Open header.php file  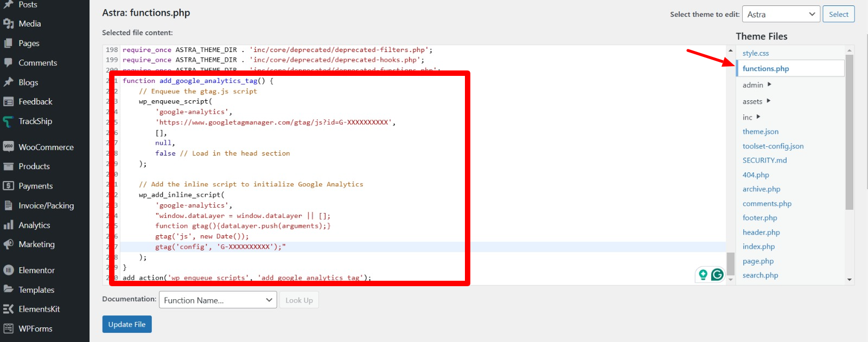(x=761, y=233)
